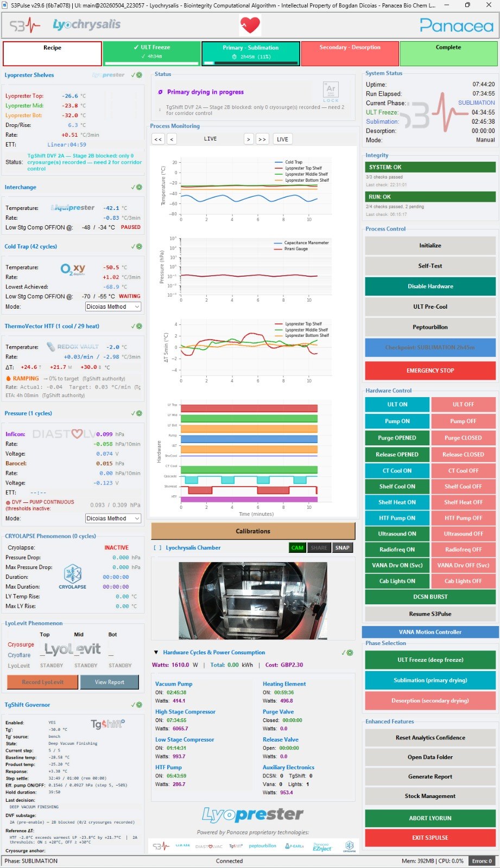Image resolution: width=500 pixels, height=868 pixels.
Task: Open the VANA Motion Controller tab
Action: (431, 632)
